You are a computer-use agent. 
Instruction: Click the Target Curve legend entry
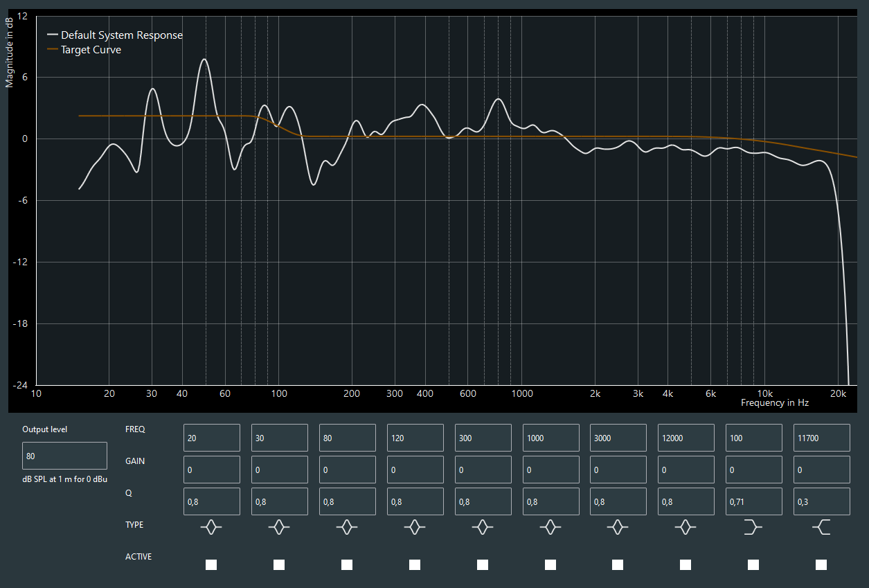91,50
